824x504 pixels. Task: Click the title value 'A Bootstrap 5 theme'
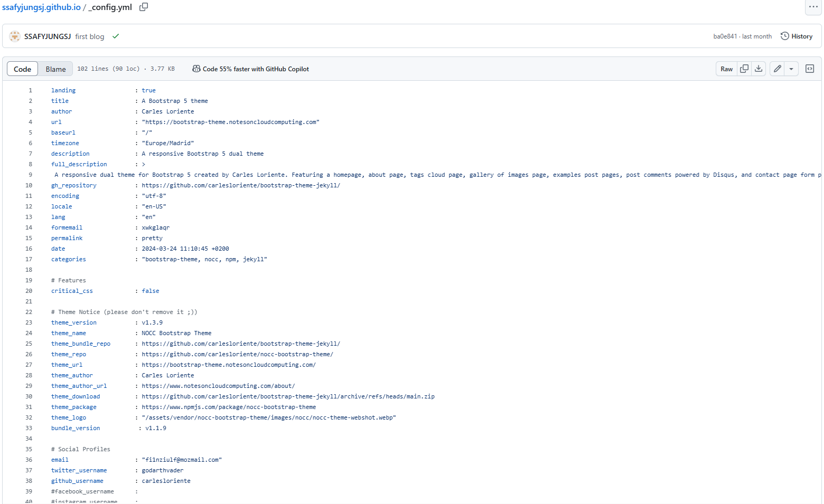coord(175,101)
